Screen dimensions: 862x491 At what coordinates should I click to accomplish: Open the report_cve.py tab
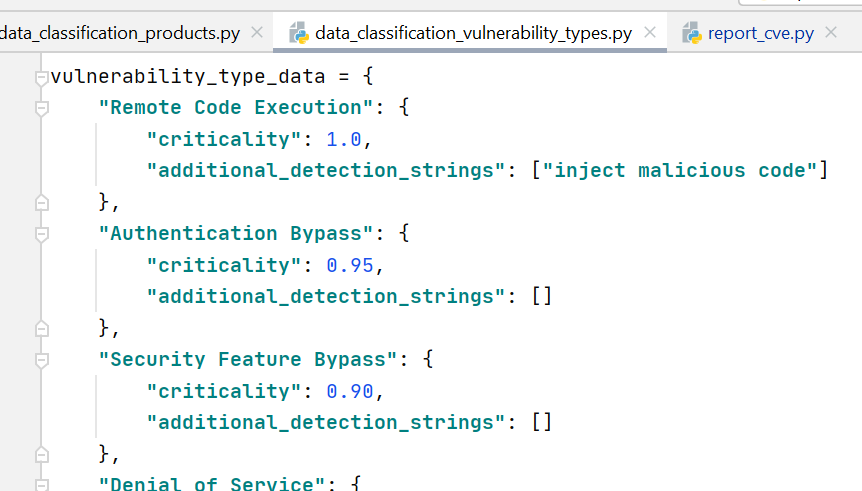760,33
